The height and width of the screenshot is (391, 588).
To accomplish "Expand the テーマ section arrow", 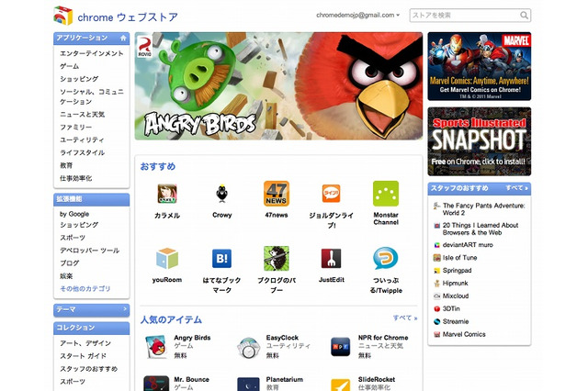I will (x=125, y=309).
